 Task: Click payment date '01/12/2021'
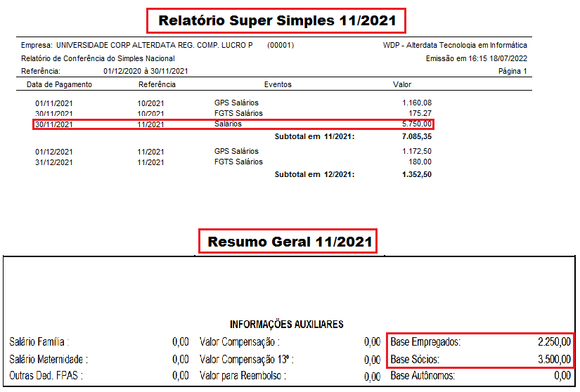54,152
